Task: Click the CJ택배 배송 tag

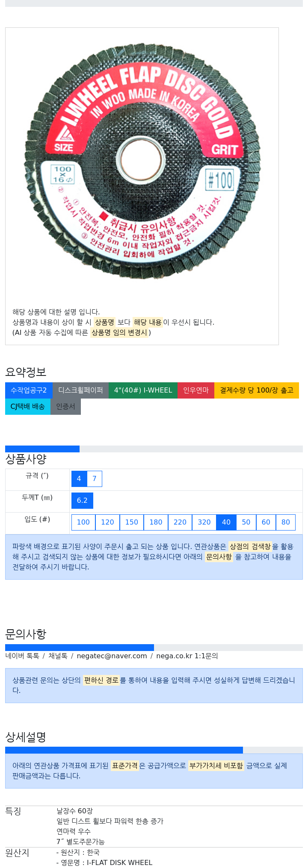Action: click(28, 407)
